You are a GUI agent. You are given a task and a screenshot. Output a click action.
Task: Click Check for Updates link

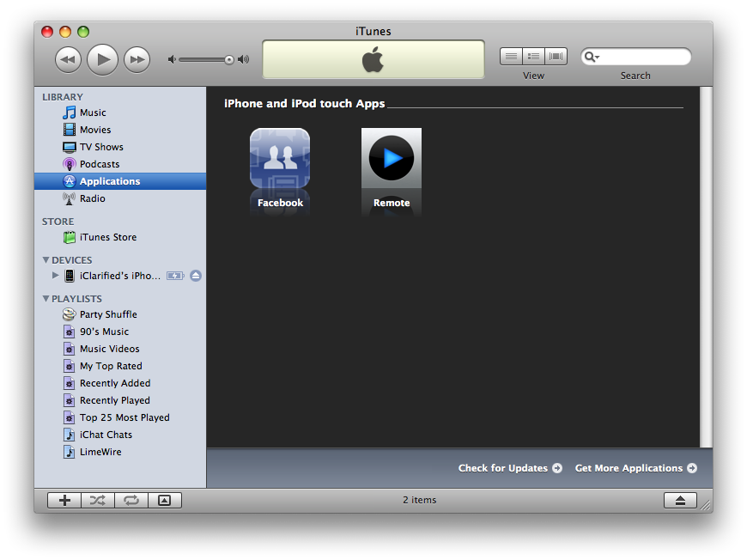pyautogui.click(x=510, y=468)
